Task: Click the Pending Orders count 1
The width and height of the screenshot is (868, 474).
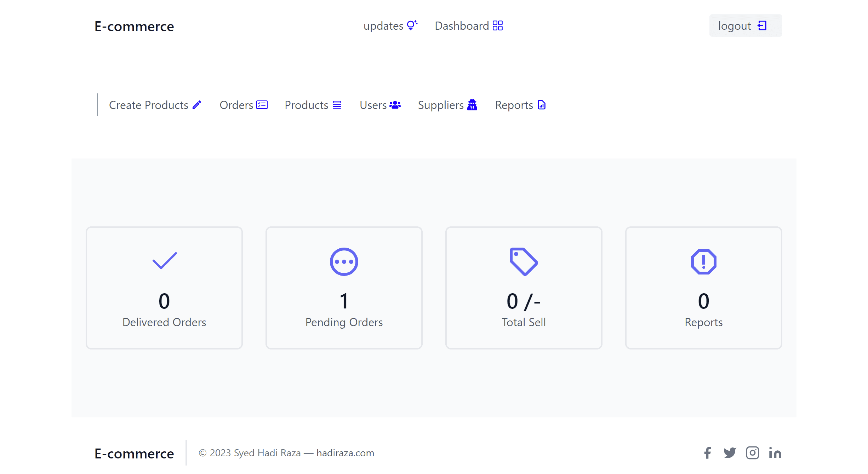Action: (344, 301)
